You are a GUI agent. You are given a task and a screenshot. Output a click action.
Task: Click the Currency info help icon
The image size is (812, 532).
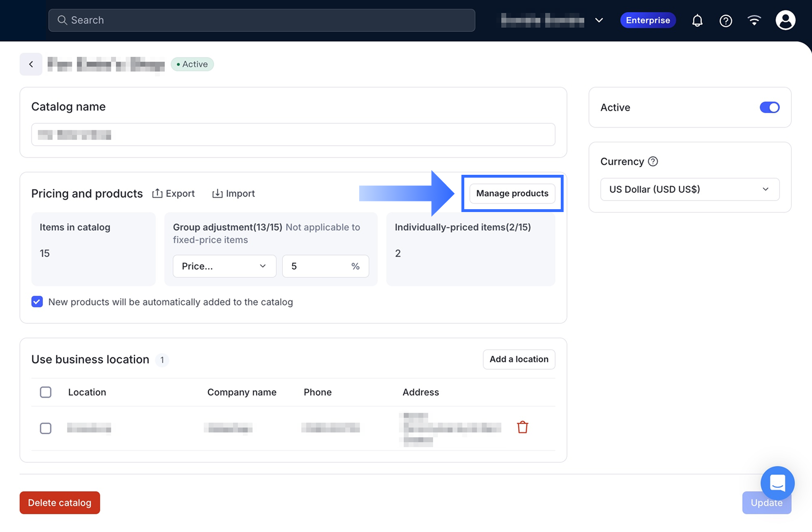[653, 161]
